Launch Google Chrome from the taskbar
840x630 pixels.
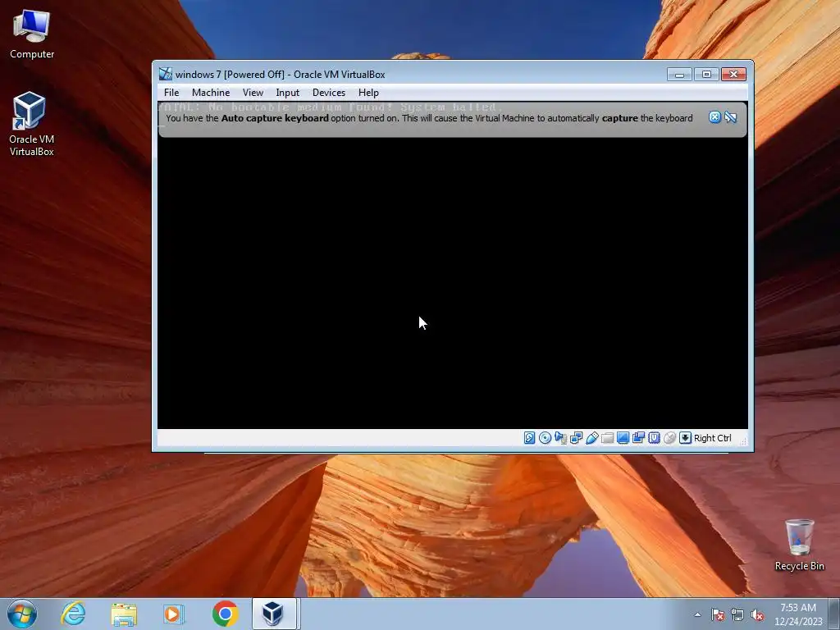click(x=225, y=614)
